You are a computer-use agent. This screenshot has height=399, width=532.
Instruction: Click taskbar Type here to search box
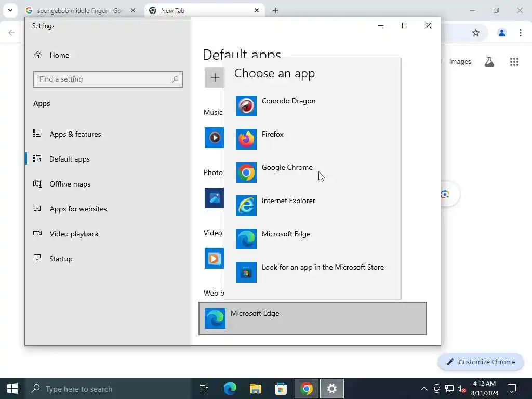click(x=108, y=389)
